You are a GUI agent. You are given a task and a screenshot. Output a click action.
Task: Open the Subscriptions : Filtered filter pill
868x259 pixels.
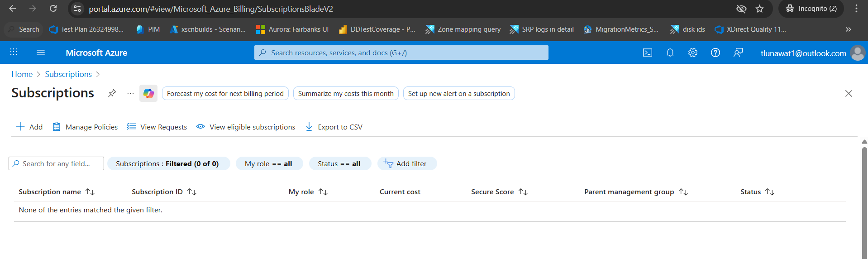[168, 163]
